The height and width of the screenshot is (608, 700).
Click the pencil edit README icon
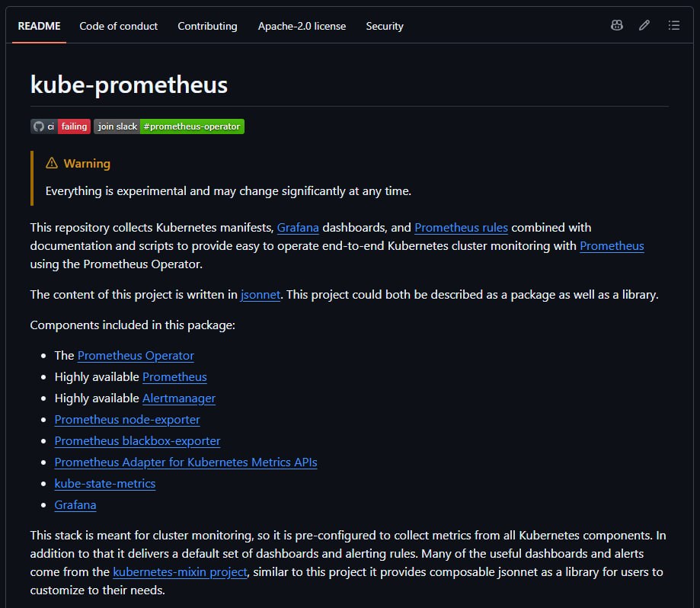644,25
